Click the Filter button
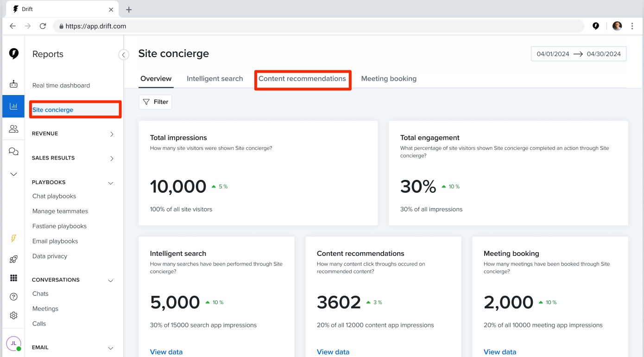This screenshot has height=357, width=644. [x=155, y=102]
